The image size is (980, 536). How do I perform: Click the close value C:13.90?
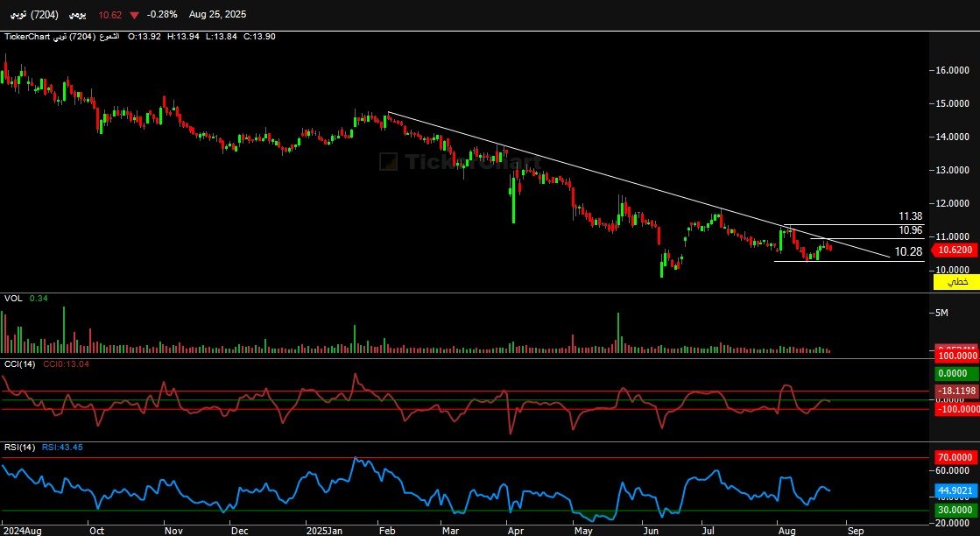259,37
